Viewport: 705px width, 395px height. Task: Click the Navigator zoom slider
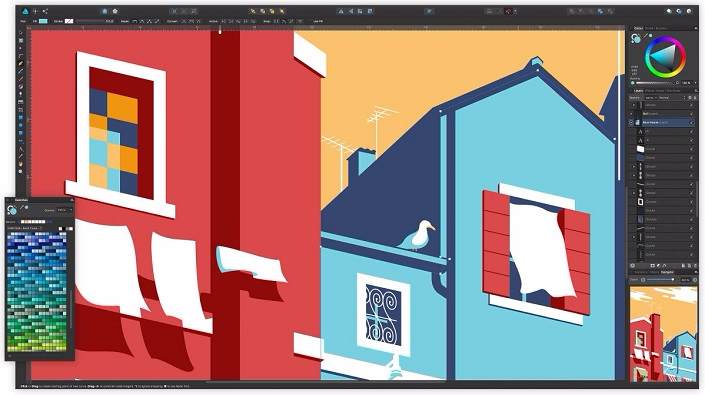[x=660, y=280]
